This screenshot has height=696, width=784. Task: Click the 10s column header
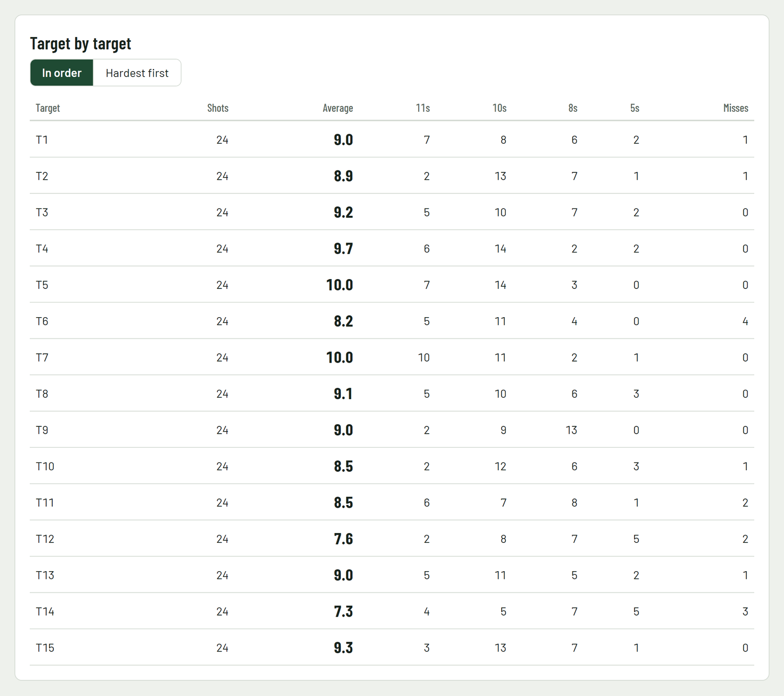500,108
